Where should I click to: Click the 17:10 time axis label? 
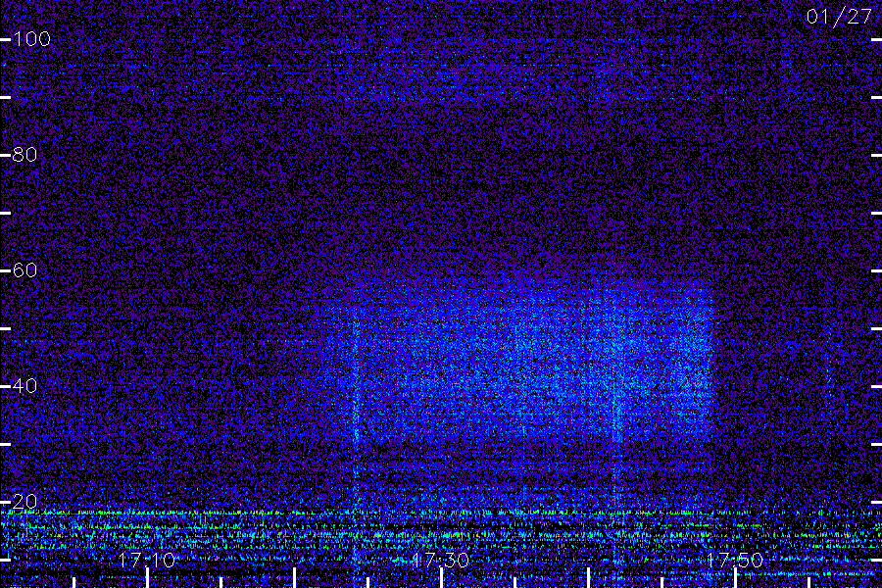(147, 560)
